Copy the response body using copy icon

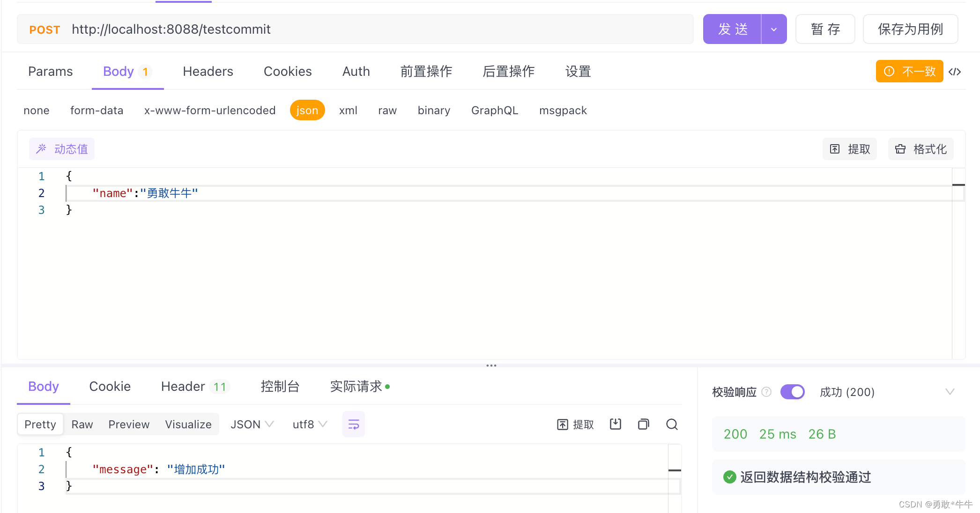point(644,425)
